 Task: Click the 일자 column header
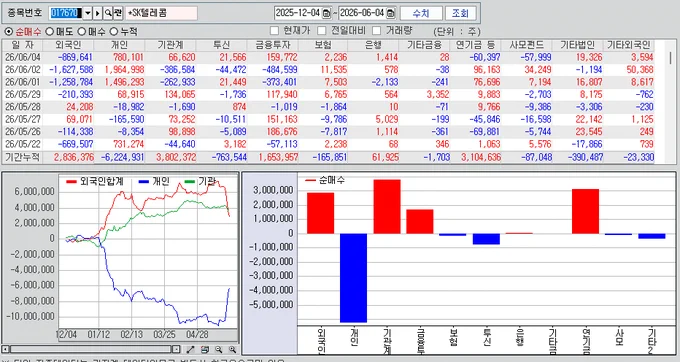point(23,45)
